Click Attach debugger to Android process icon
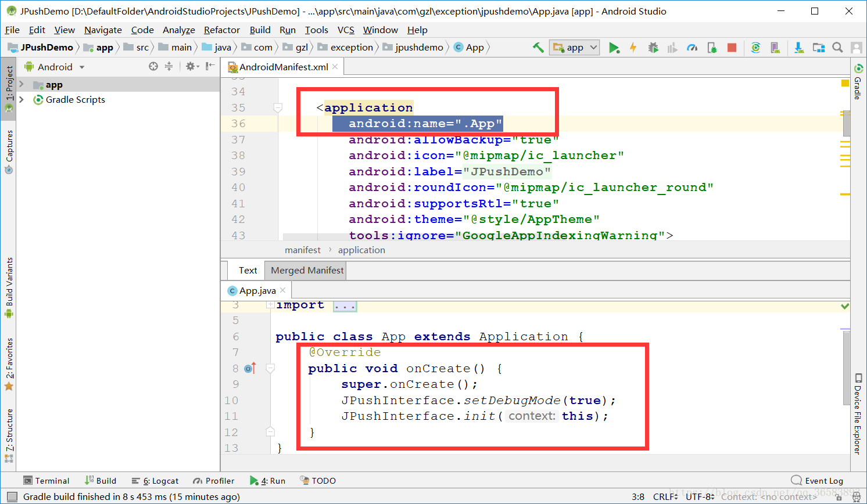867x504 pixels. click(712, 48)
